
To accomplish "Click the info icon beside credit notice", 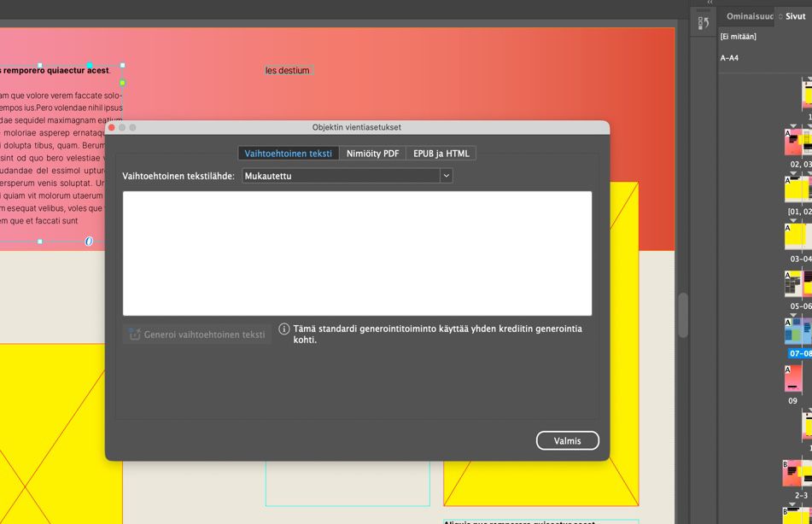I will point(283,329).
